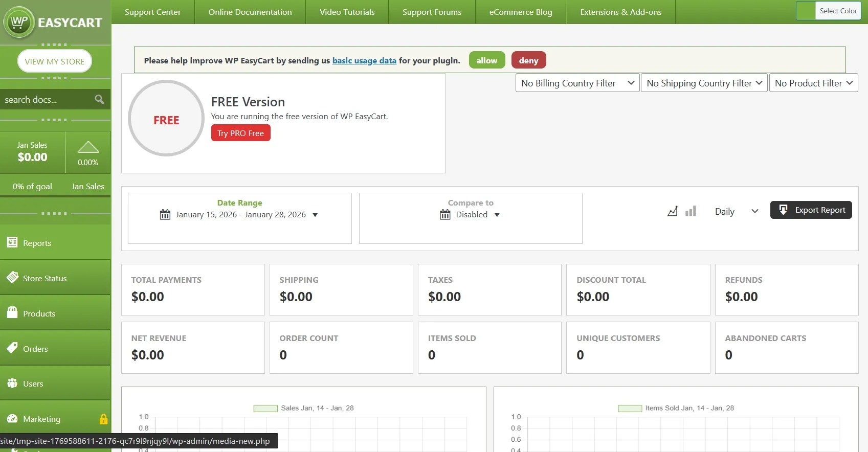The image size is (868, 452).
Task: Open the Product Filter dropdown
Action: coord(813,83)
